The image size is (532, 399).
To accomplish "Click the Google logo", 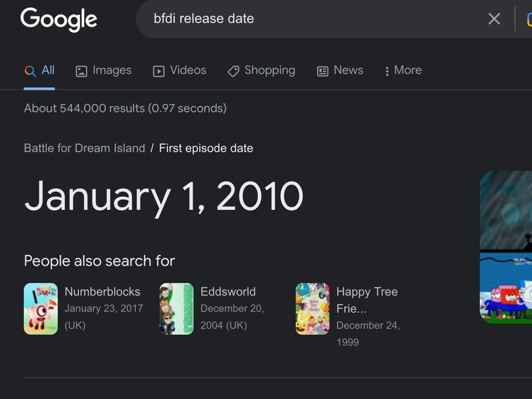I will (59, 19).
